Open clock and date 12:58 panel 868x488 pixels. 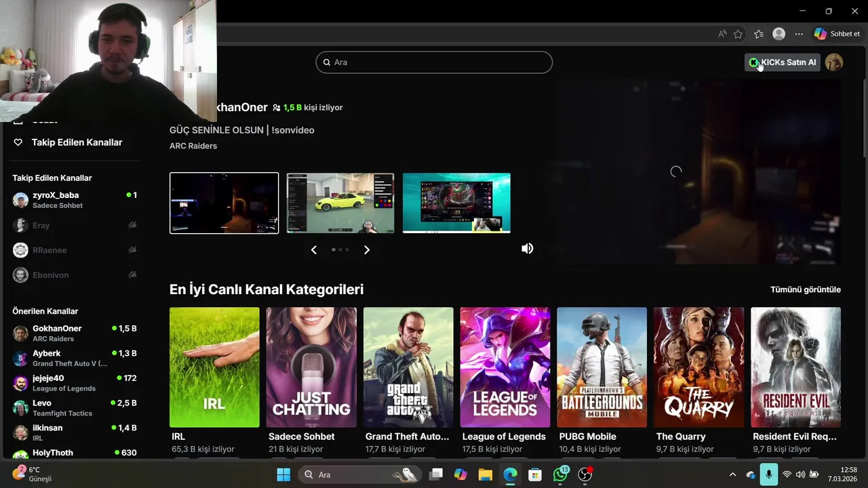pos(843,474)
